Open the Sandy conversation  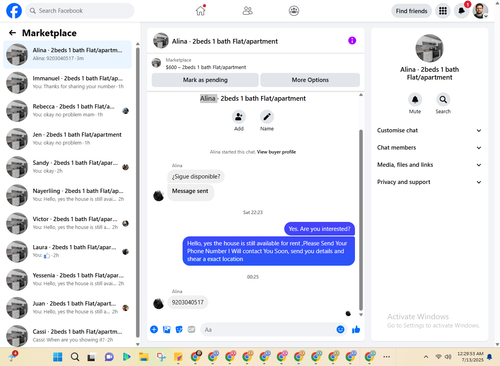click(x=67, y=167)
